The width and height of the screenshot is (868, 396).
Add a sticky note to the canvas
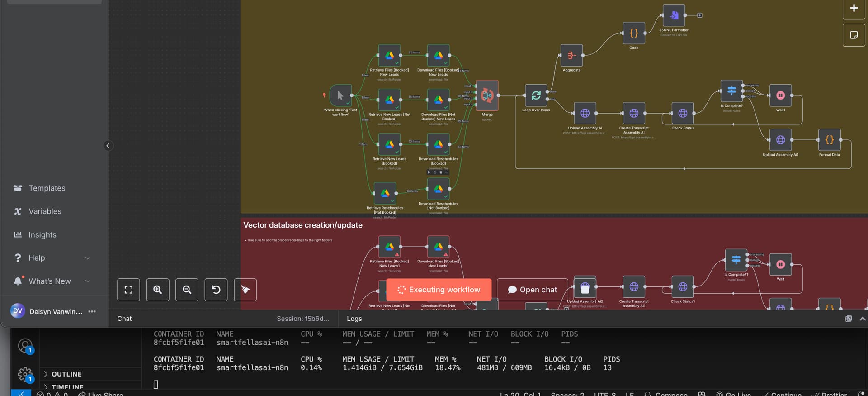[x=854, y=35]
